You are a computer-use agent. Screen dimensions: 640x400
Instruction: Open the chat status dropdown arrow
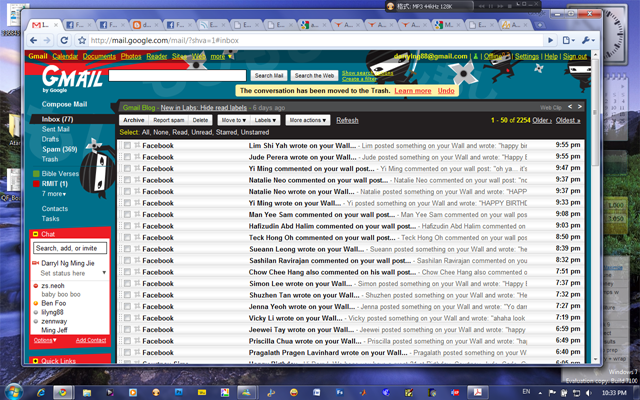coord(104,273)
